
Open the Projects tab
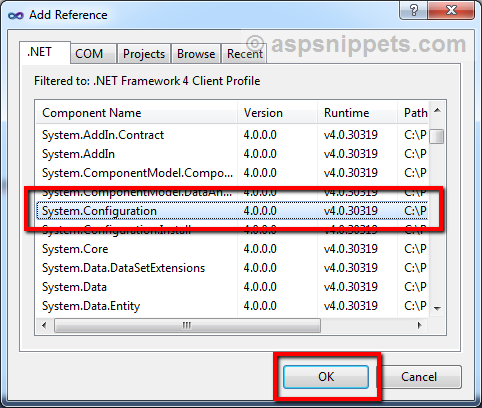point(144,54)
